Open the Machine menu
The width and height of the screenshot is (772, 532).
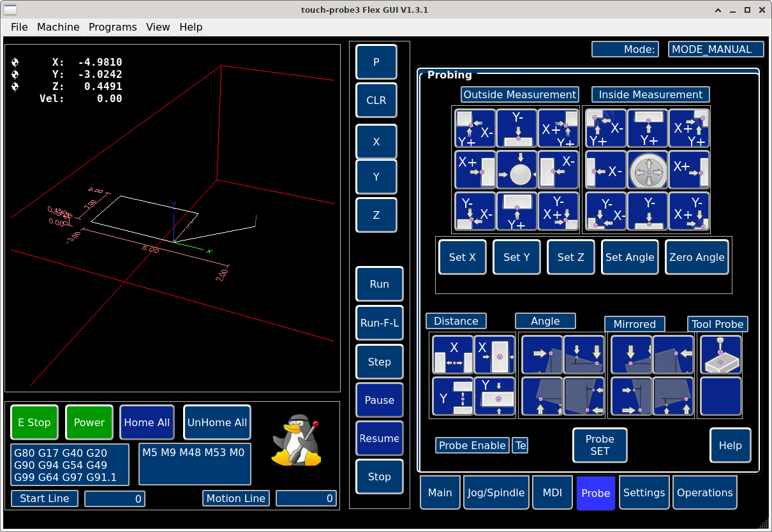(x=58, y=27)
